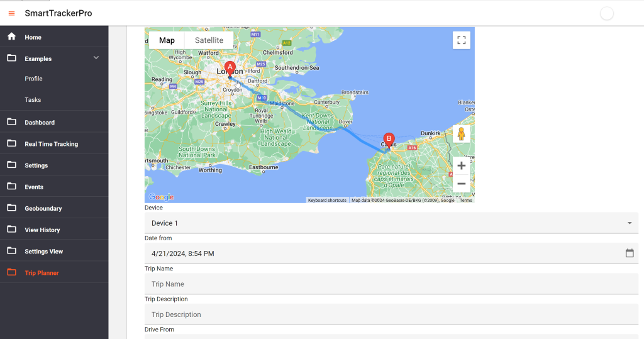Screen dimensions: 644x339
Task: Toggle the hamburger menu icon
Action: tap(11, 14)
